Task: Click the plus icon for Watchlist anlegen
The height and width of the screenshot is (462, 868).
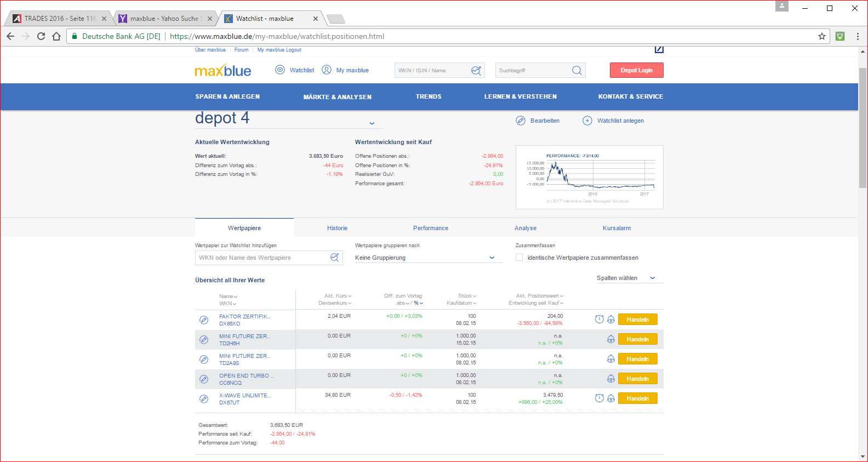Action: [587, 121]
